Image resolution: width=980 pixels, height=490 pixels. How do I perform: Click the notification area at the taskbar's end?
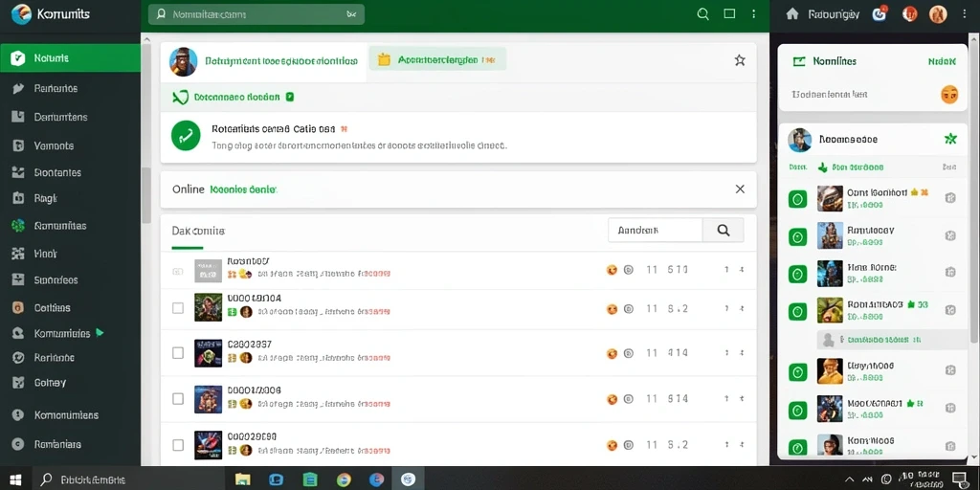[959, 479]
